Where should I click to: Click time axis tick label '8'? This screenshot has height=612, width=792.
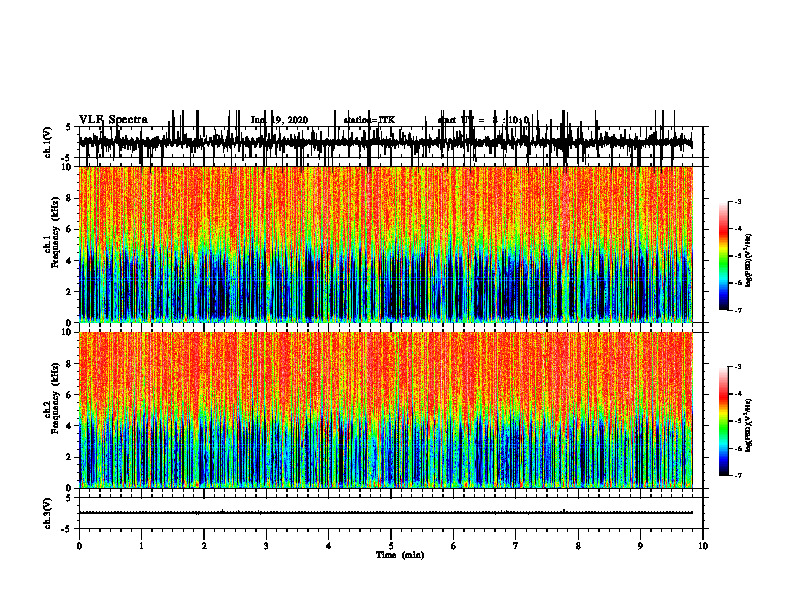578,546
